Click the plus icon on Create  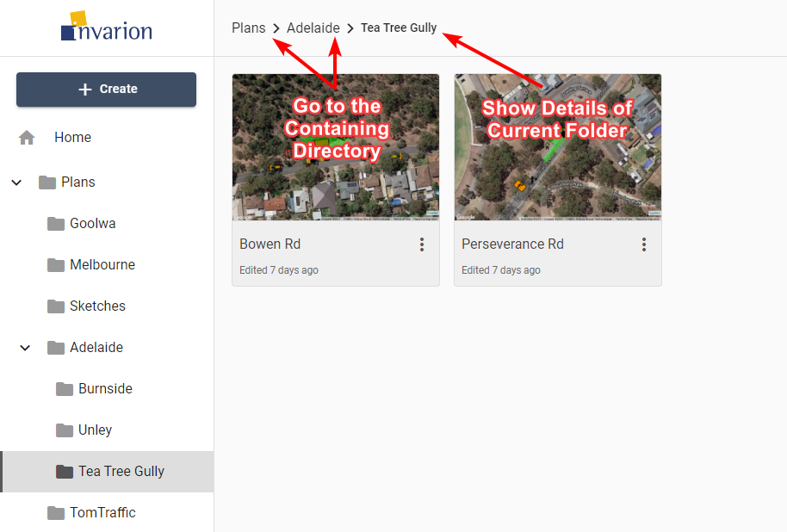click(x=85, y=90)
